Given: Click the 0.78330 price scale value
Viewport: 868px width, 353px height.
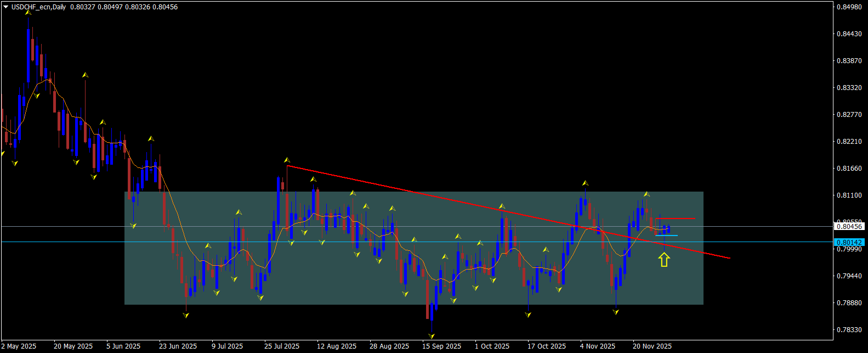Looking at the screenshot, I should 849,330.
